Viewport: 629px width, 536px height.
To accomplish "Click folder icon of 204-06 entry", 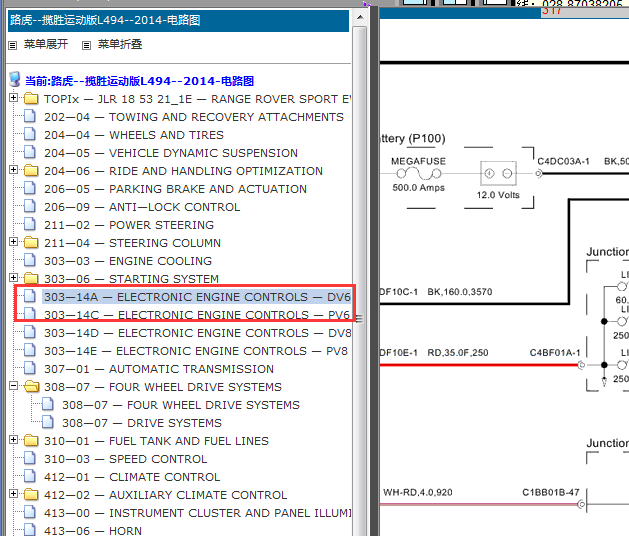I will 31,171.
